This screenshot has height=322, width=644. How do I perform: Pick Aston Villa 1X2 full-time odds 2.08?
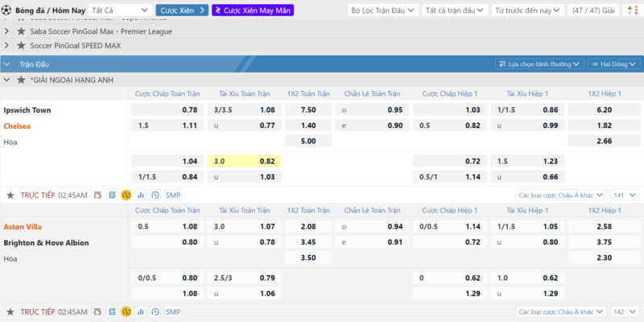(308, 226)
